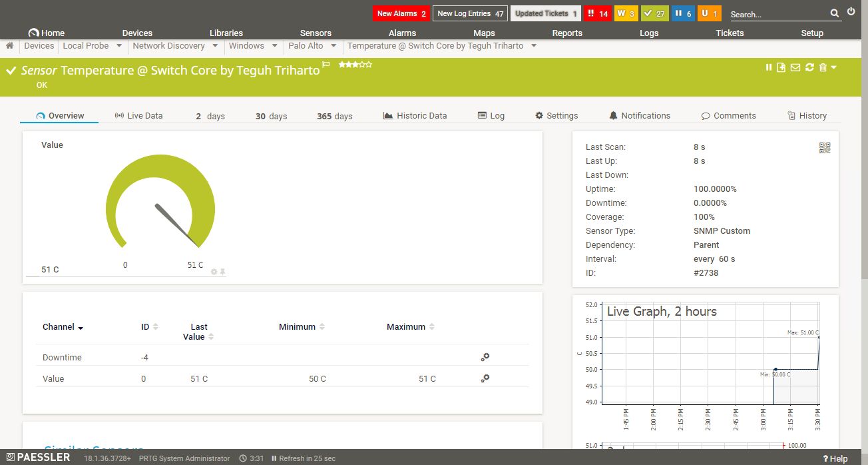Image resolution: width=868 pixels, height=465 pixels.
Task: Click the New Alarms button
Action: (401, 13)
